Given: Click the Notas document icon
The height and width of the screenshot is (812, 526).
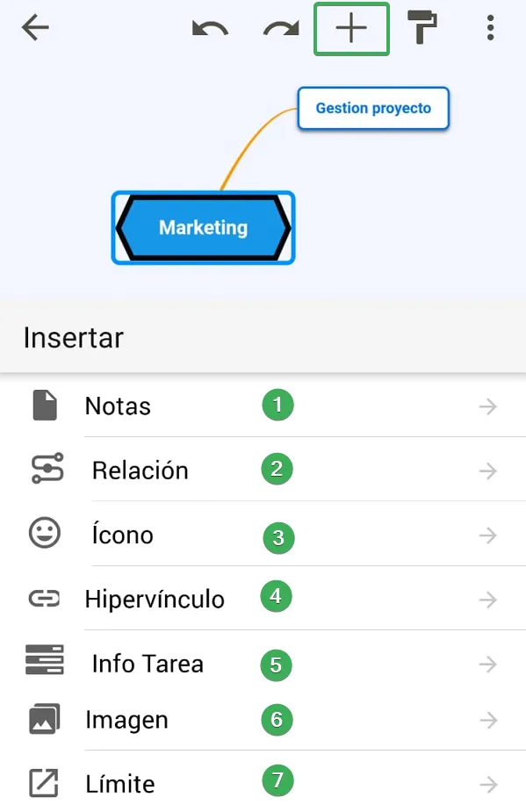Looking at the screenshot, I should pyautogui.click(x=45, y=405).
